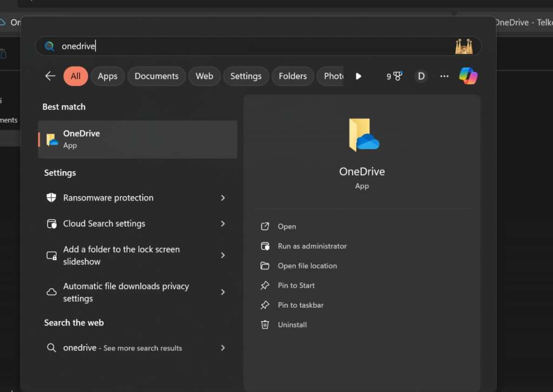Open onedrive web search results
The height and width of the screenshot is (392, 553).
(122, 348)
